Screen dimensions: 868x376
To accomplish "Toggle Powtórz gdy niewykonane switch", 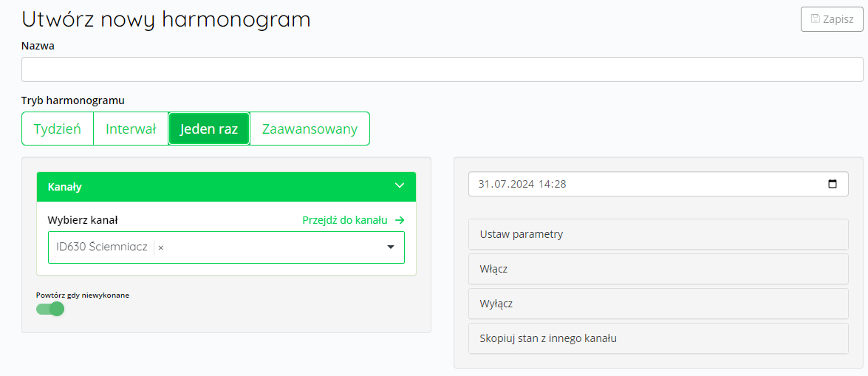I will coord(49,309).
